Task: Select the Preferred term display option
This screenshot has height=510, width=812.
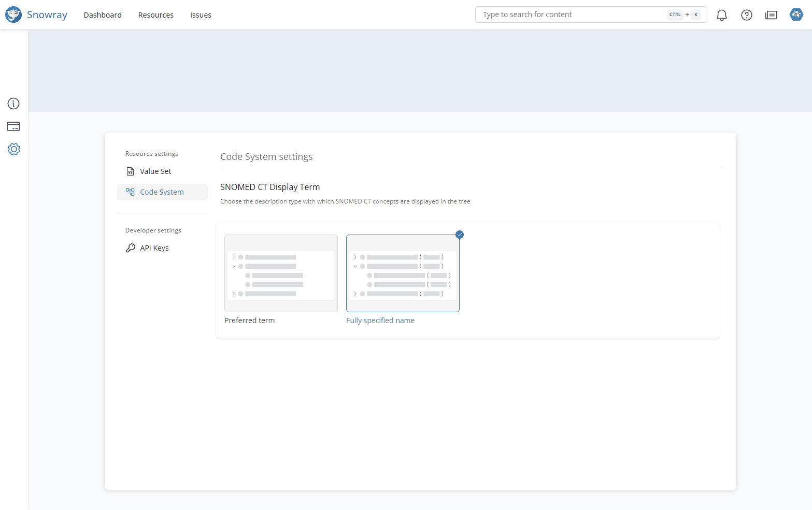Action: coord(281,273)
